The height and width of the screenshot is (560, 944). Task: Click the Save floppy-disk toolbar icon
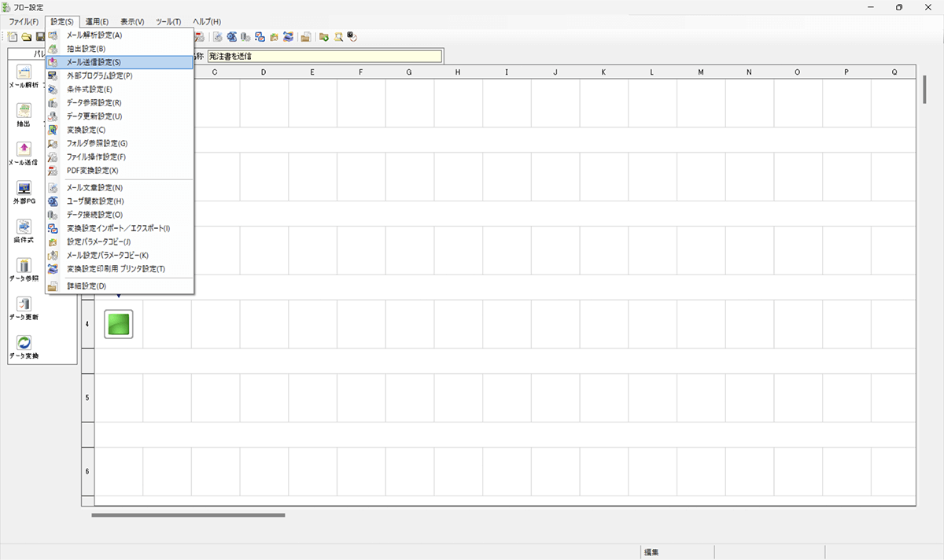pos(40,36)
